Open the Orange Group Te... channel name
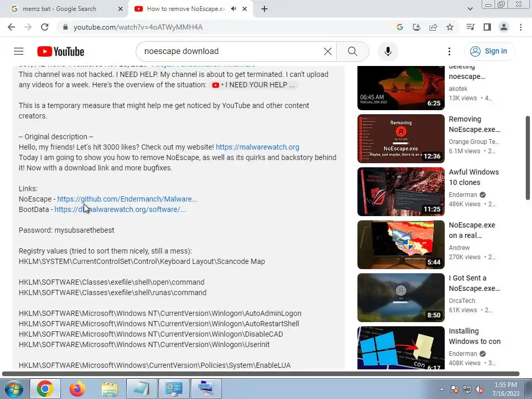The image size is (532, 399). [474, 142]
